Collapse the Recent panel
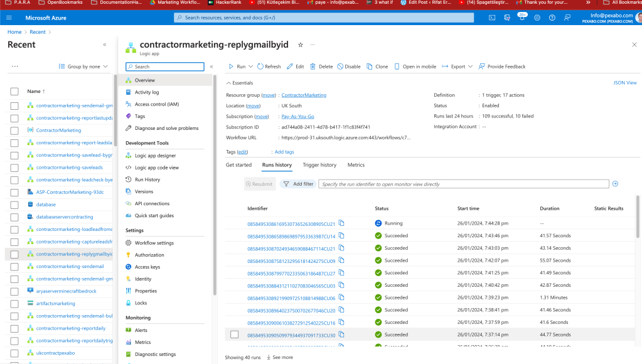 pyautogui.click(x=104, y=45)
